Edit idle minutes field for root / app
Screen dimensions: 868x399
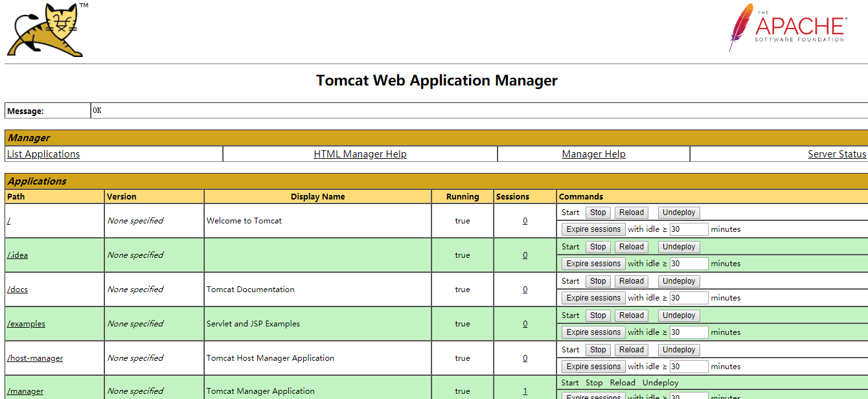689,229
